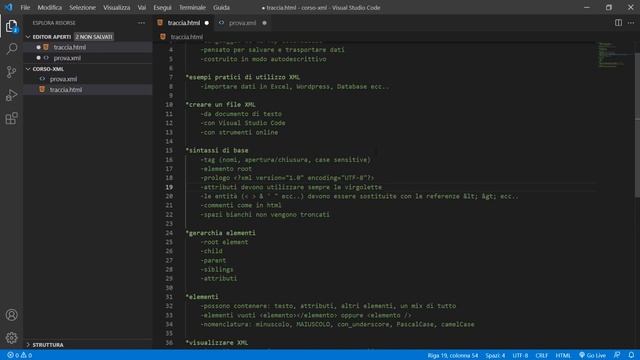
Task: Select traccia.html in open editors list
Action: tap(88, 47)
